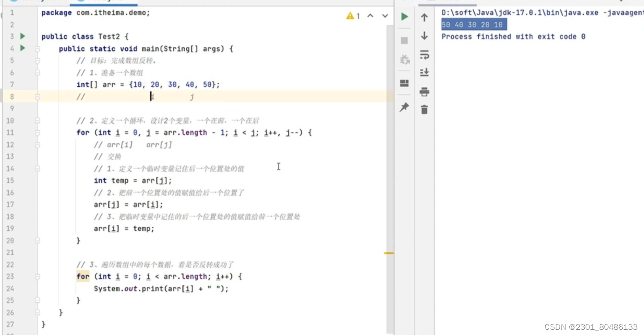Click 'int temp = arr[j];' statement

pyautogui.click(x=133, y=181)
